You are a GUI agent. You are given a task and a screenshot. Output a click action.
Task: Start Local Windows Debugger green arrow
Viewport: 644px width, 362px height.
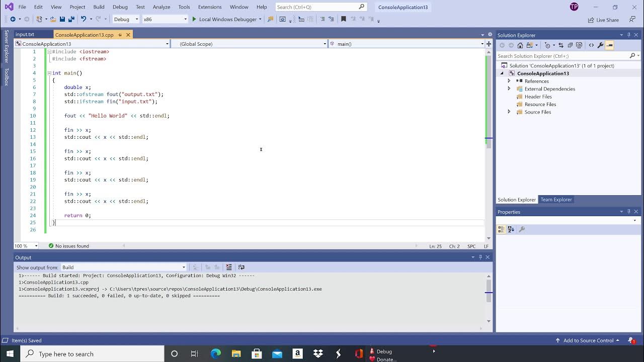194,19
